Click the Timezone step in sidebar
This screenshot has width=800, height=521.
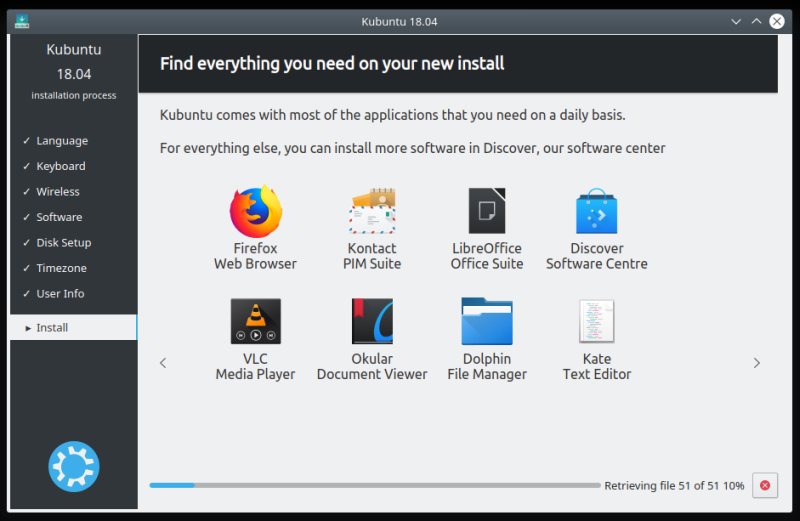click(x=61, y=268)
